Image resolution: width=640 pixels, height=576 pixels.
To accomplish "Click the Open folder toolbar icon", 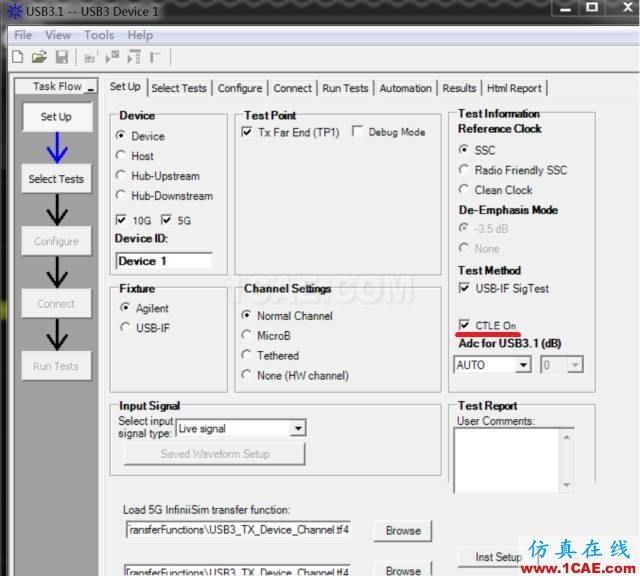I will [x=39, y=57].
